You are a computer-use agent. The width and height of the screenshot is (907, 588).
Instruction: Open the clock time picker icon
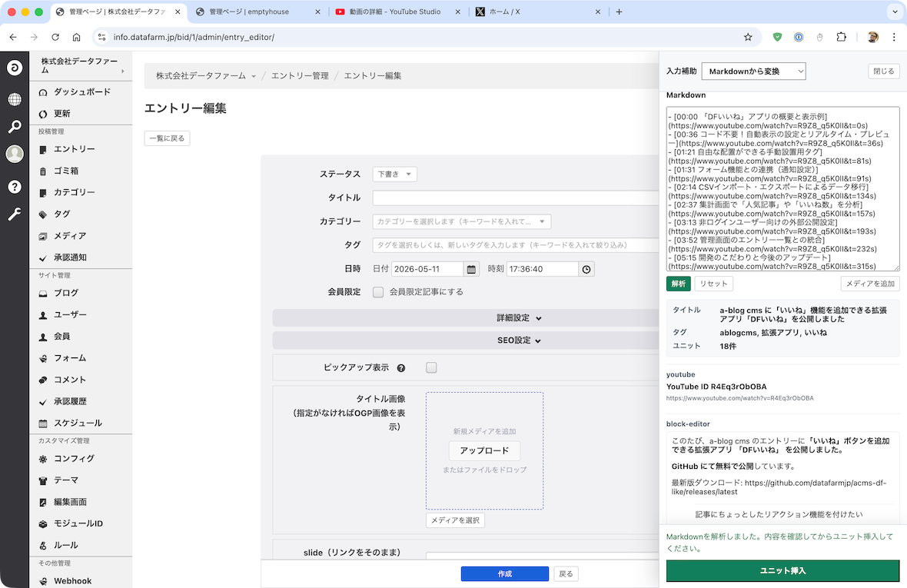click(586, 269)
